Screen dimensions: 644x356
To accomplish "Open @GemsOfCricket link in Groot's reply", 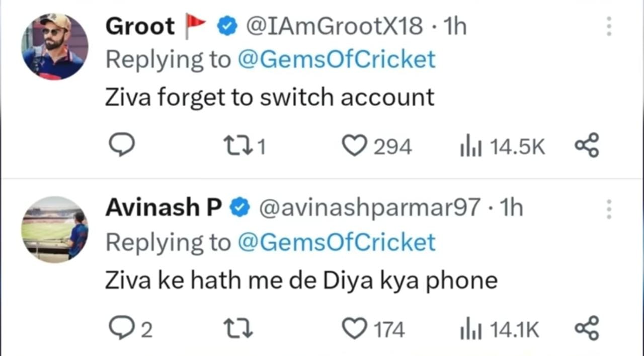I will pyautogui.click(x=336, y=59).
